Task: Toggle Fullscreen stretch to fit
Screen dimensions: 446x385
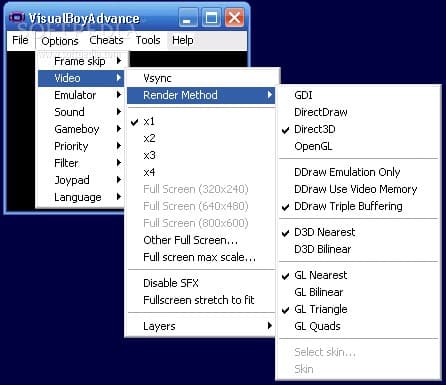Action: point(201,300)
